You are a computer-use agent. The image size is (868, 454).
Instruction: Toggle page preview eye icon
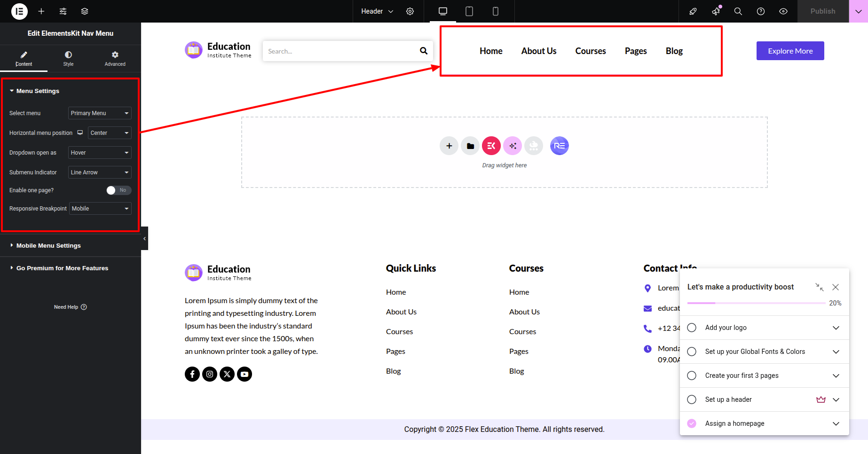pos(783,11)
